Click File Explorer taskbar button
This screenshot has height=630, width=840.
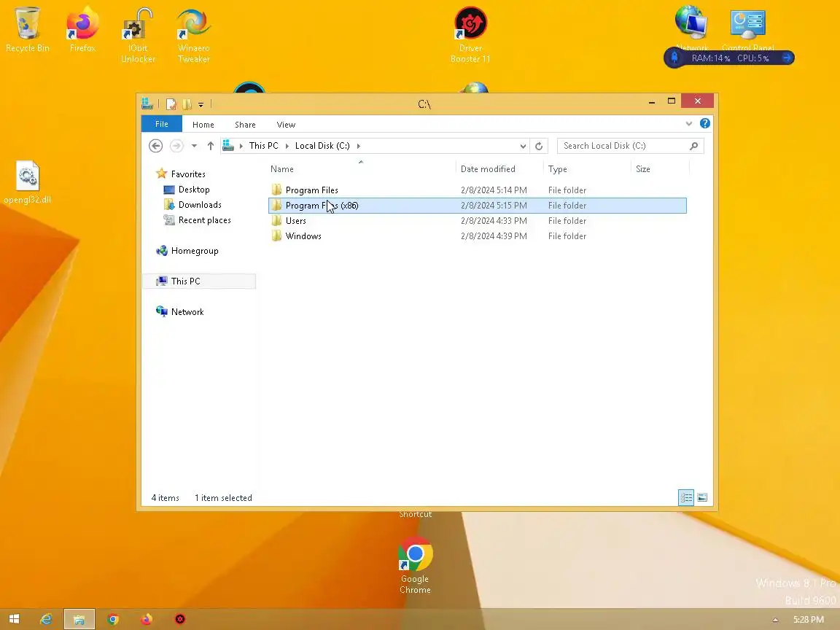tap(79, 619)
